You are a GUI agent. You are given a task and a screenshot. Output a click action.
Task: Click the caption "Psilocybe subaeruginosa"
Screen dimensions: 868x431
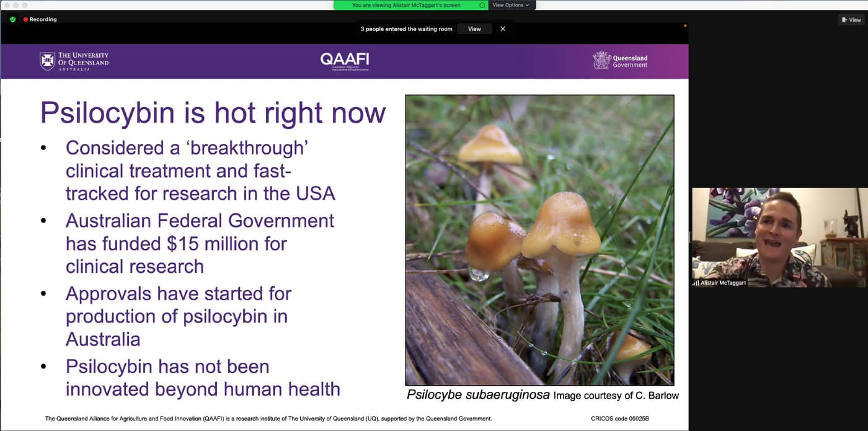478,394
